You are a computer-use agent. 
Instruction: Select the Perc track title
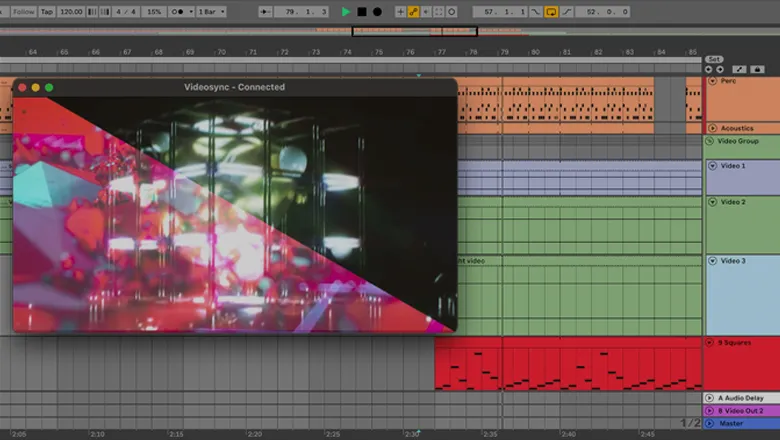(728, 81)
